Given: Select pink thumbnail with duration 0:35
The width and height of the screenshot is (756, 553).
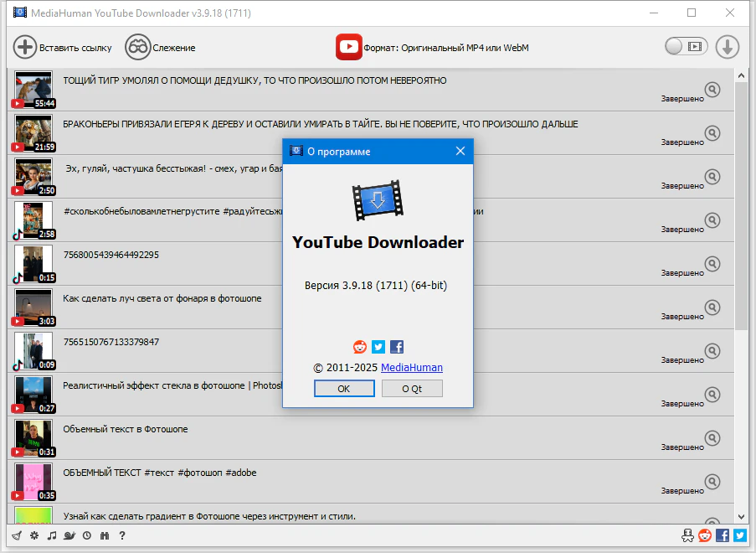Looking at the screenshot, I should (33, 482).
